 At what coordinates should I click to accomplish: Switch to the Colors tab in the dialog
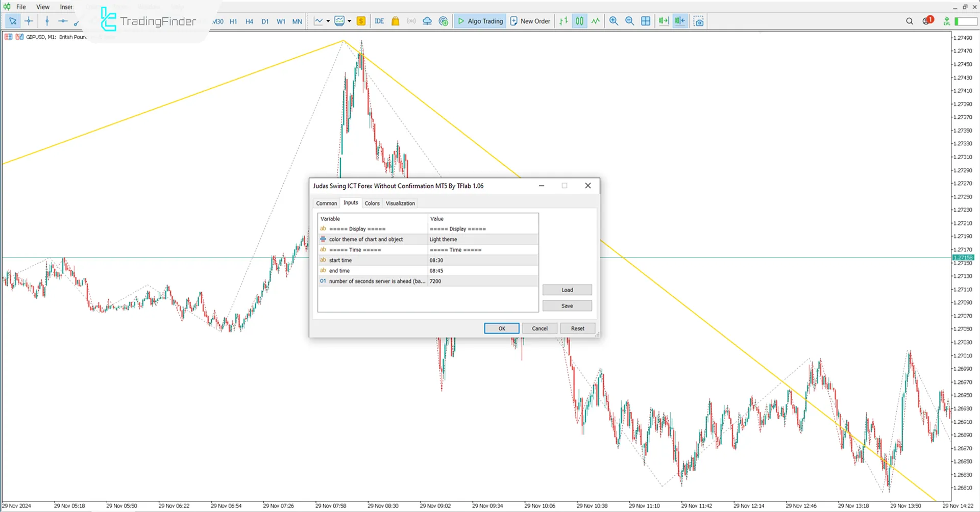pos(372,203)
